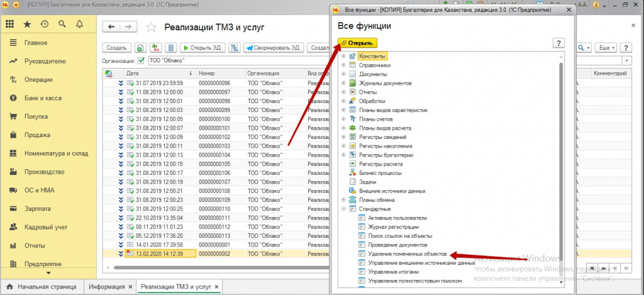
Task: Open the Кадровый учет section
Action: pyautogui.click(x=48, y=227)
